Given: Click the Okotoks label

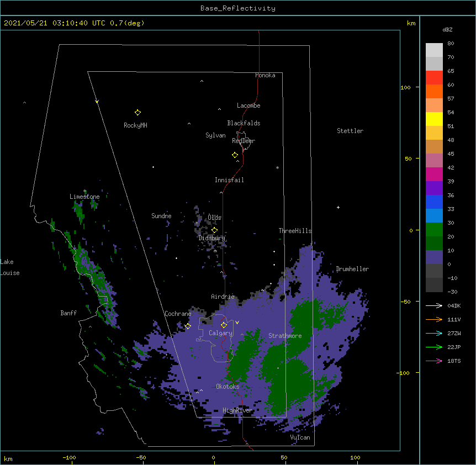Looking at the screenshot, I should pos(228,387).
